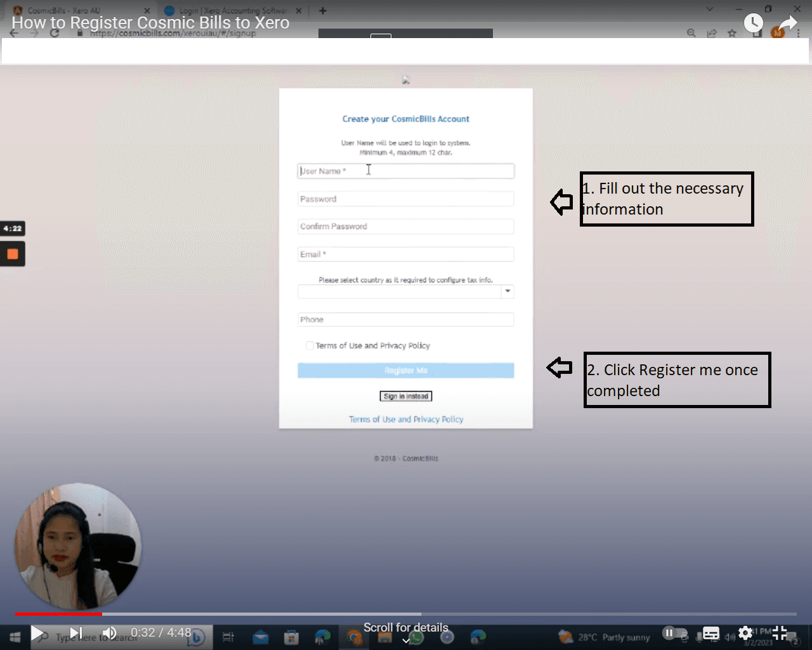Click the Scroll for details chevron
The image size is (812, 650).
click(406, 640)
